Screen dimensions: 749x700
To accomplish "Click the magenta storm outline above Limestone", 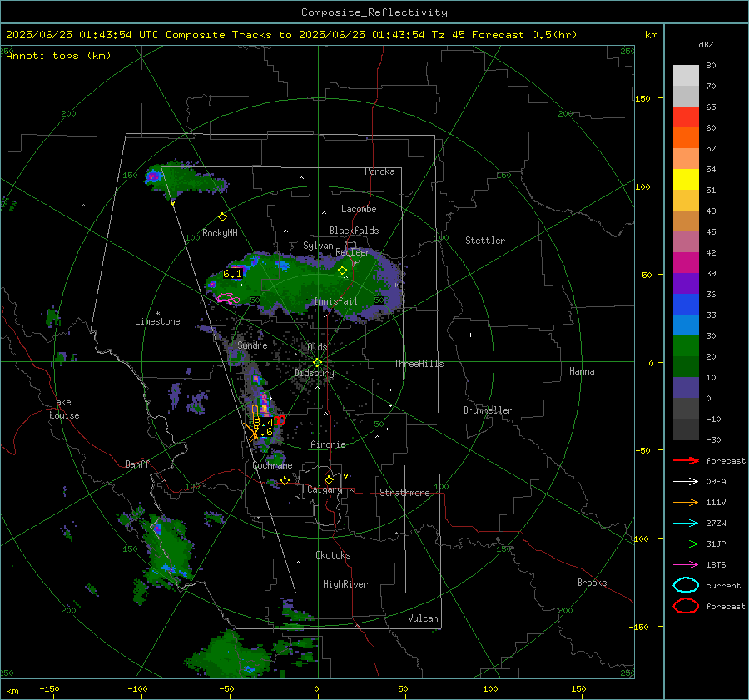I will [x=228, y=299].
